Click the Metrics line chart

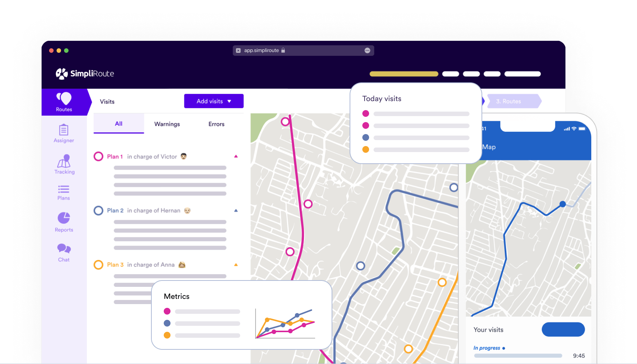pos(285,324)
